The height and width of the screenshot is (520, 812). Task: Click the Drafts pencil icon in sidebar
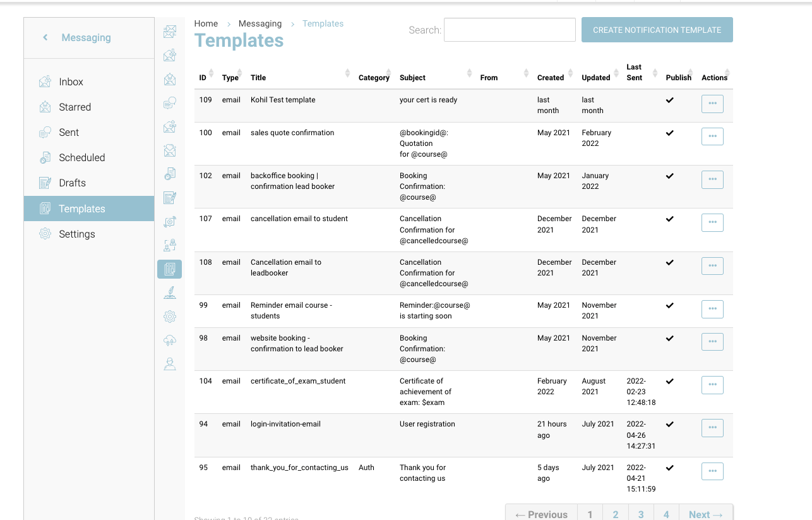pos(45,183)
